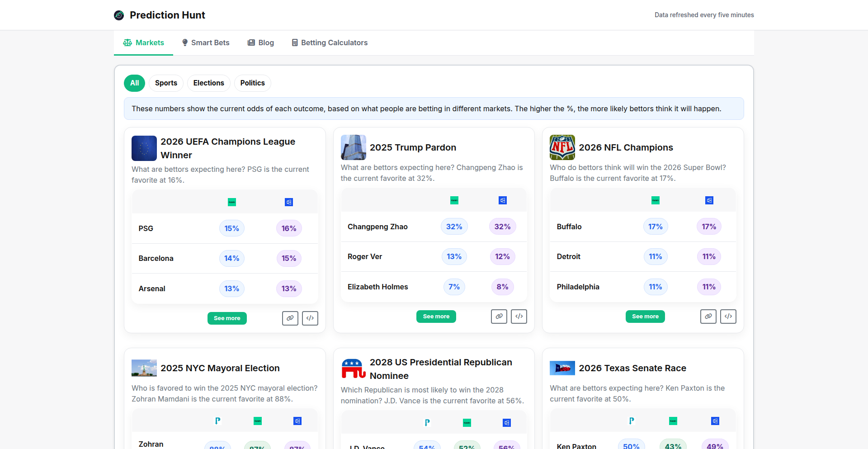The height and width of the screenshot is (449, 868).
Task: Click the Prediction Hunt logo icon
Action: click(119, 15)
